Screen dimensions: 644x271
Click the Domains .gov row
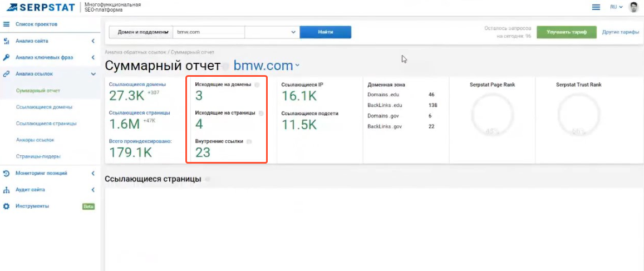pyautogui.click(x=400, y=116)
